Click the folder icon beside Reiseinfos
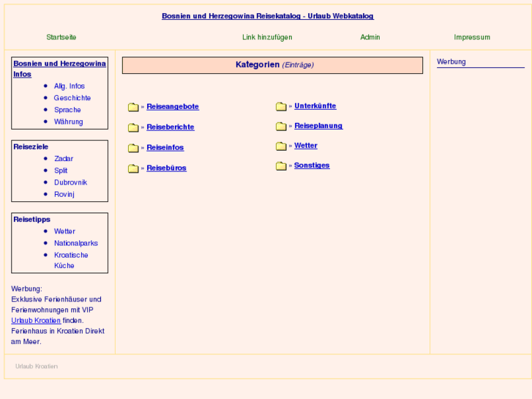Screen dimensions: 532x399 (x=133, y=148)
